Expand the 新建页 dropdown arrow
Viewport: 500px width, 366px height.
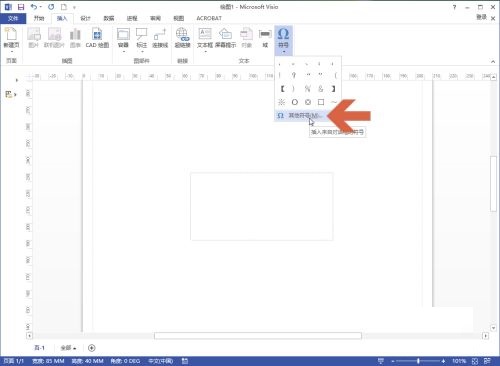coord(12,52)
